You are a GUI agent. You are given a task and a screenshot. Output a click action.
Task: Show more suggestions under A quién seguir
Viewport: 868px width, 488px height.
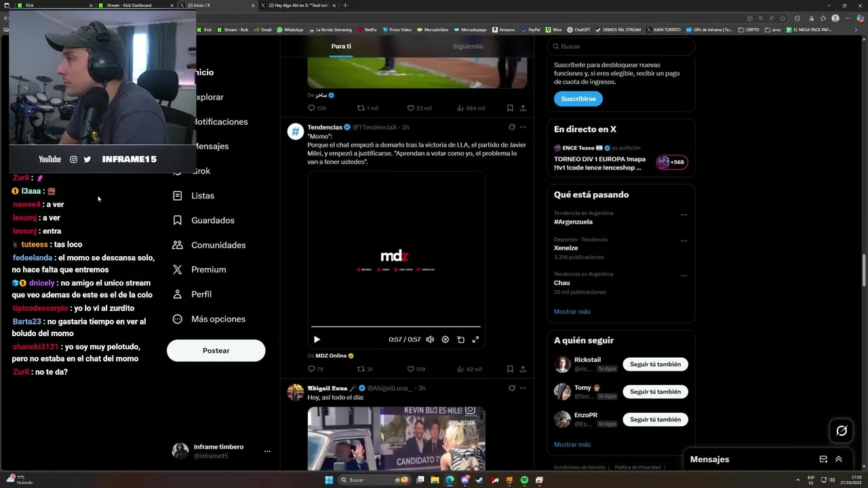(572, 445)
